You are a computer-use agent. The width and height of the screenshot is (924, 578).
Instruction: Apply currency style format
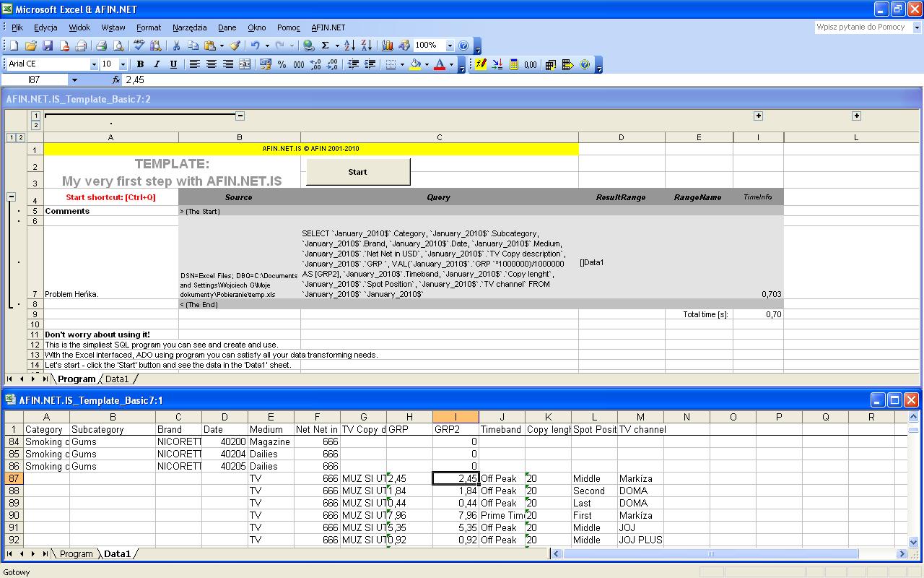click(x=265, y=64)
